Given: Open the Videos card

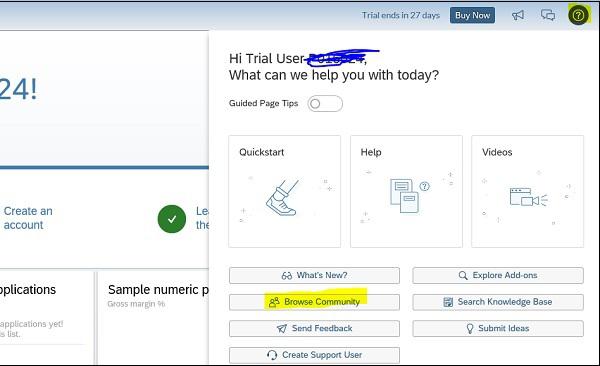Looking at the screenshot, I should (x=527, y=191).
